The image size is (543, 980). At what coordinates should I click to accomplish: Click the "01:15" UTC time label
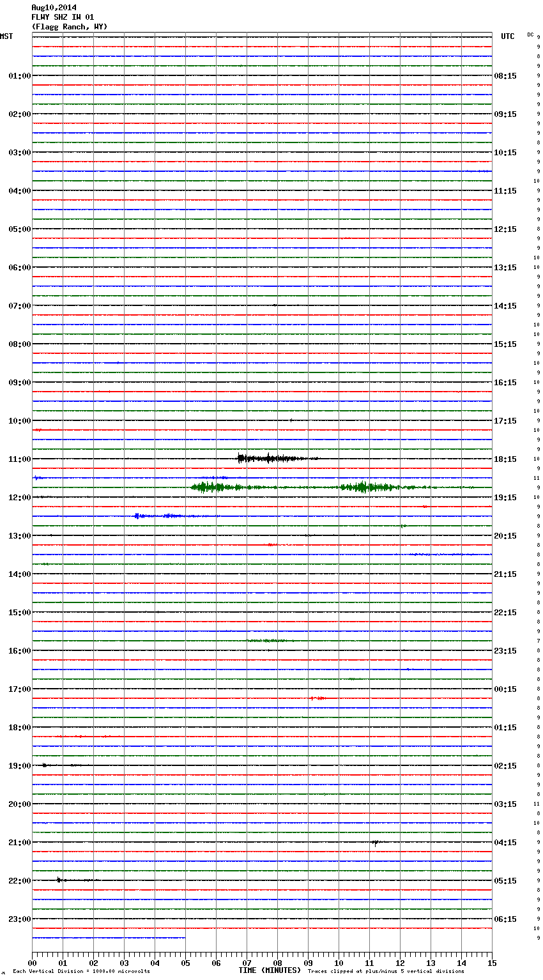coord(505,728)
